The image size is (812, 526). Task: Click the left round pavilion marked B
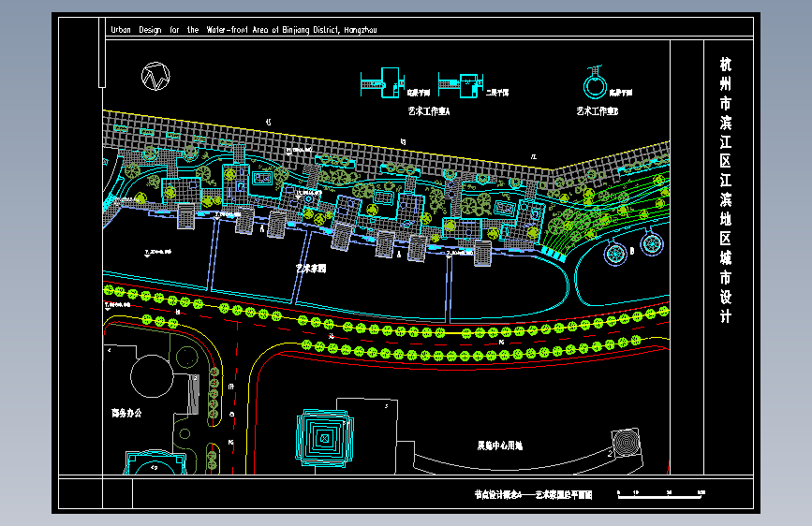[x=615, y=254]
